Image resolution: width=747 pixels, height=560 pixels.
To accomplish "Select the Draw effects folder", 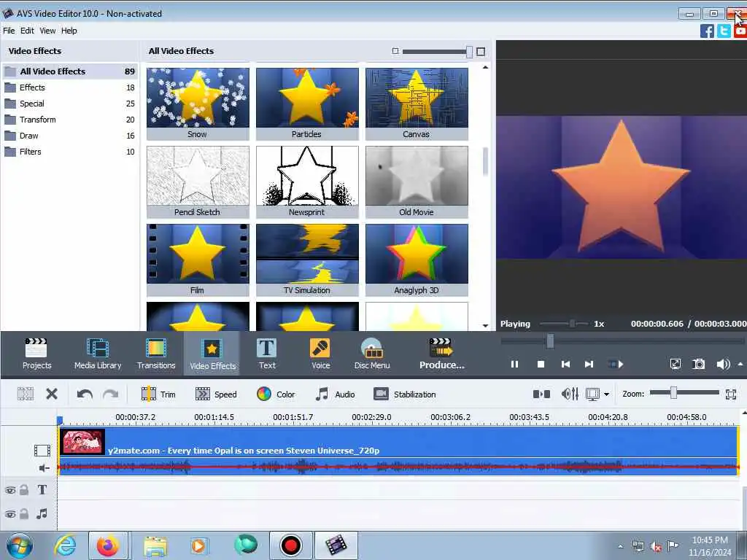I will pos(70,136).
